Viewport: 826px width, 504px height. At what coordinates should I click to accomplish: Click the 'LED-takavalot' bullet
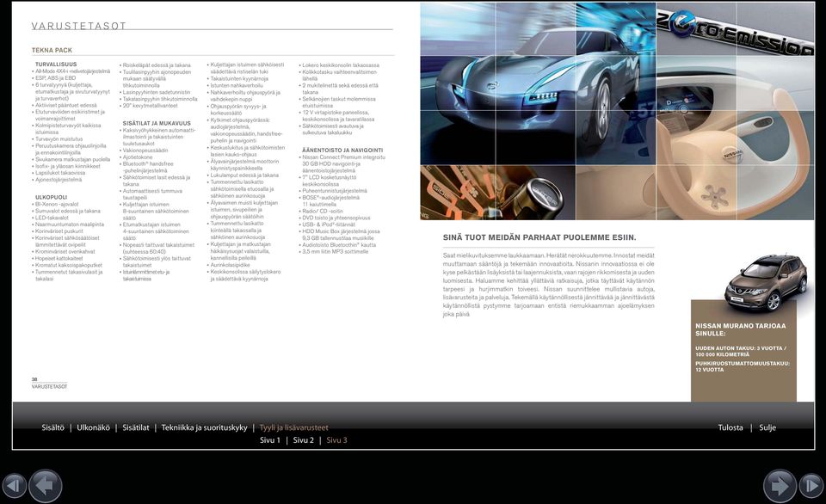coord(52,218)
